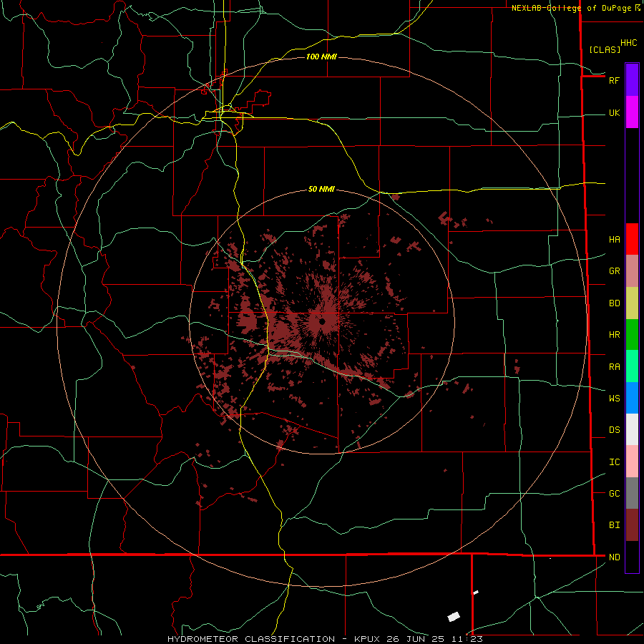Click the RA light green legend swatch

632,366
